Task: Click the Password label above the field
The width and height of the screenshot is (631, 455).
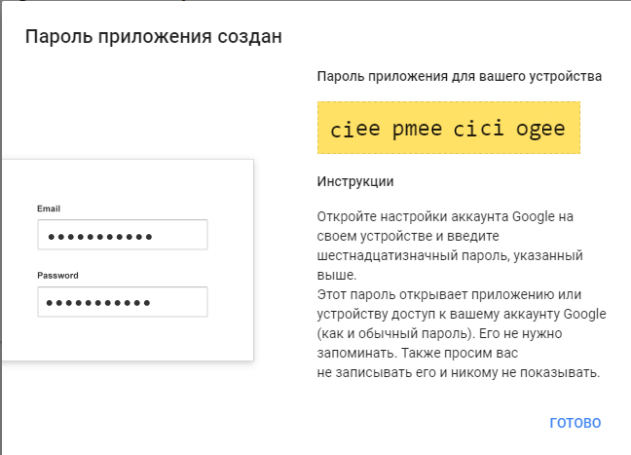Action: coord(58,275)
